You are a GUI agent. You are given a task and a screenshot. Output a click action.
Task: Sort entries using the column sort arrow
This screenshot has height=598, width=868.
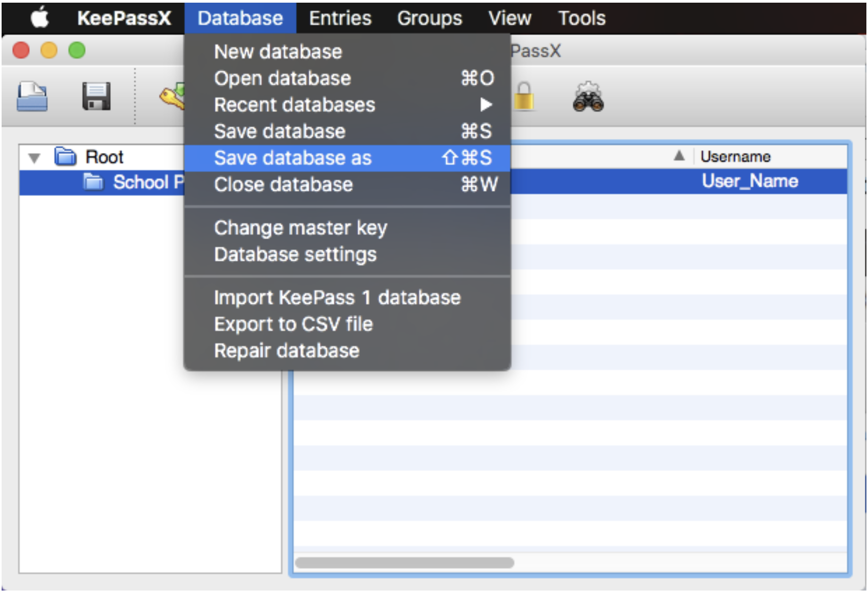click(x=679, y=156)
